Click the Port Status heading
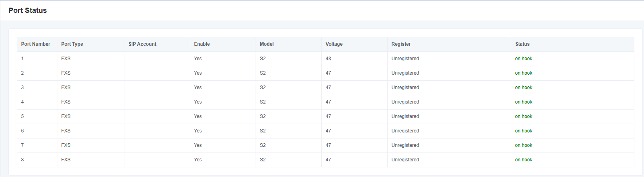Viewport: 644px width, 177px height. pos(28,10)
